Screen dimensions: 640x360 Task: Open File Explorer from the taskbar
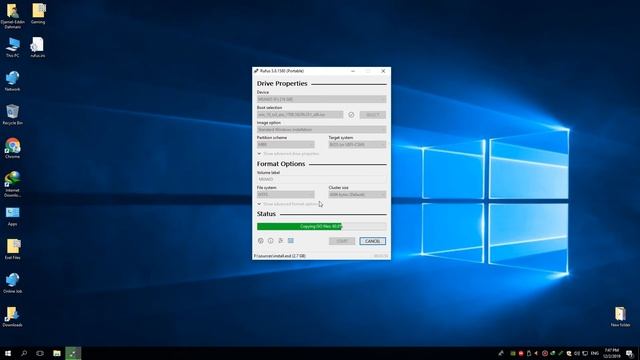(x=57, y=353)
